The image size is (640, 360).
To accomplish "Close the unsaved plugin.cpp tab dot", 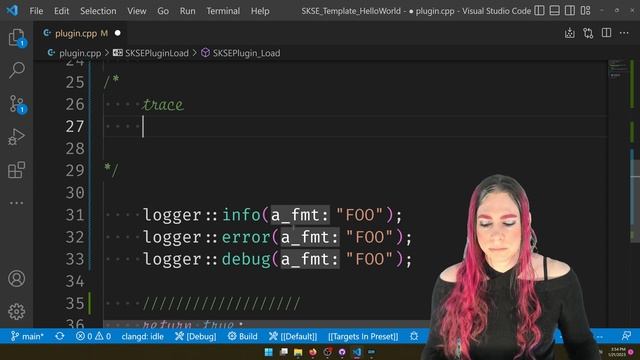I will tap(118, 33).
